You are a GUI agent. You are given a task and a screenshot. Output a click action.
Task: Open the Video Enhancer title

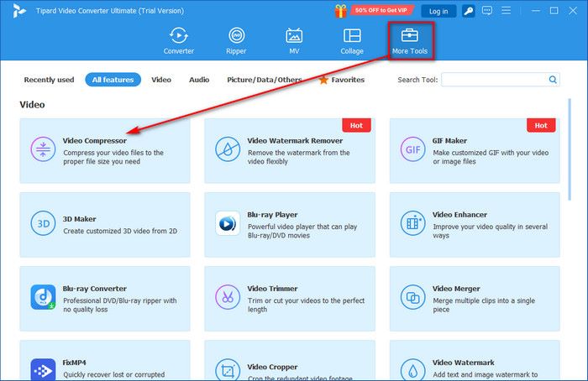tap(459, 215)
